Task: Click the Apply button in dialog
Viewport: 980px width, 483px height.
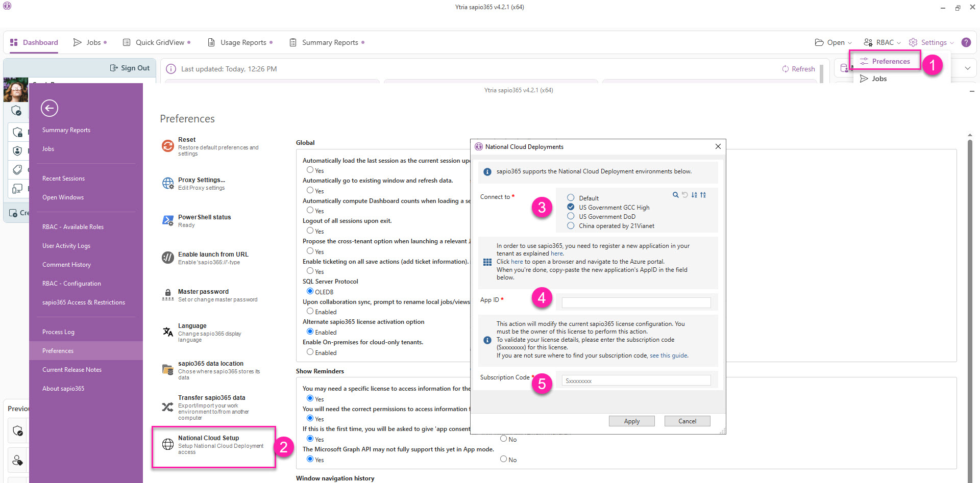Action: point(631,421)
